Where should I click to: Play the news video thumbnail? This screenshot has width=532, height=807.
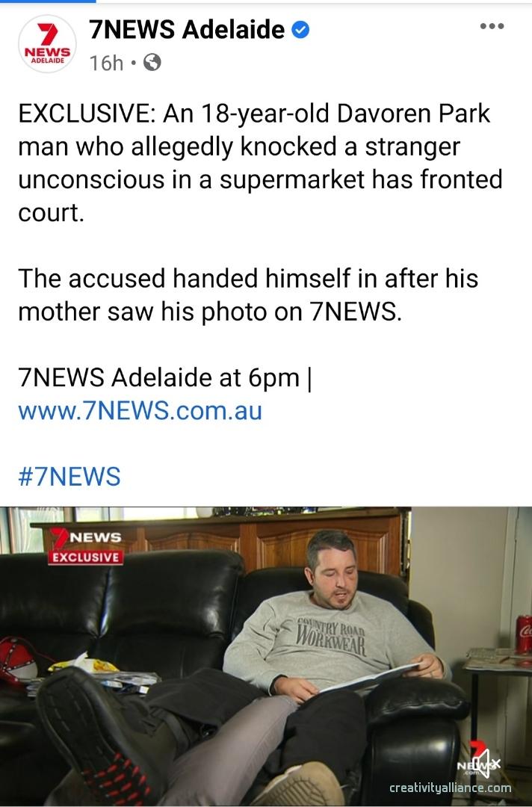tap(266, 656)
